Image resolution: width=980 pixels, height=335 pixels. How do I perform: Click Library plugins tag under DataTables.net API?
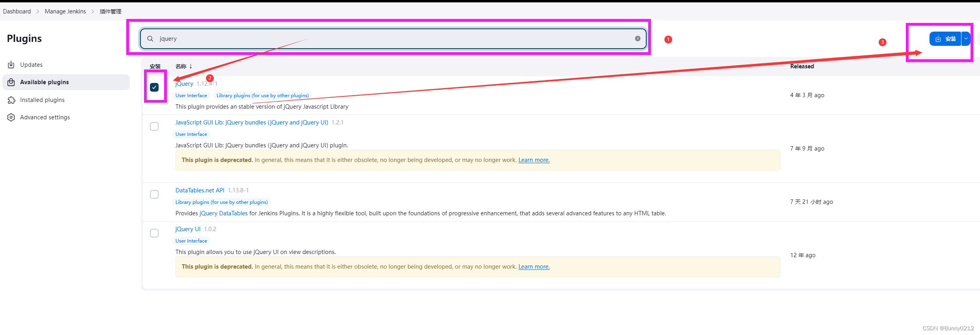(222, 202)
